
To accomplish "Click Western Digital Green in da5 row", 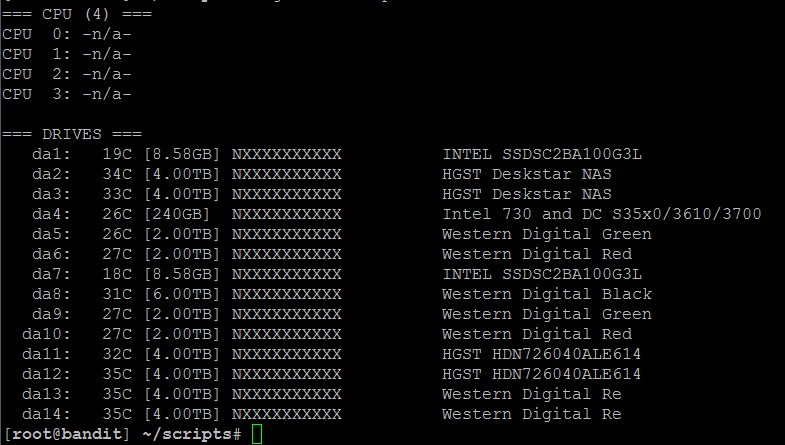I will pyautogui.click(x=547, y=234).
